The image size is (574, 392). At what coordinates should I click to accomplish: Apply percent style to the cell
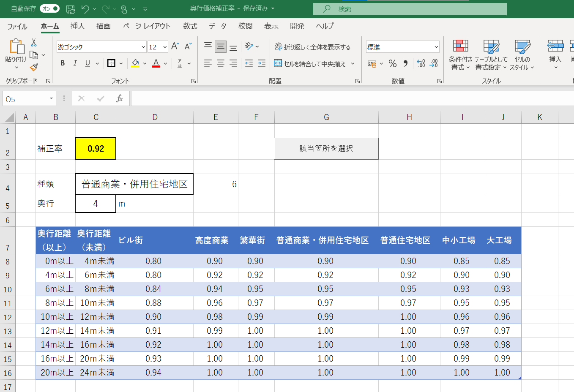coord(393,64)
